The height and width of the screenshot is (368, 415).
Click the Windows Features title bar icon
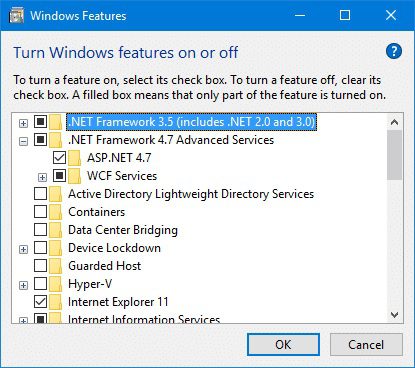pos(16,16)
